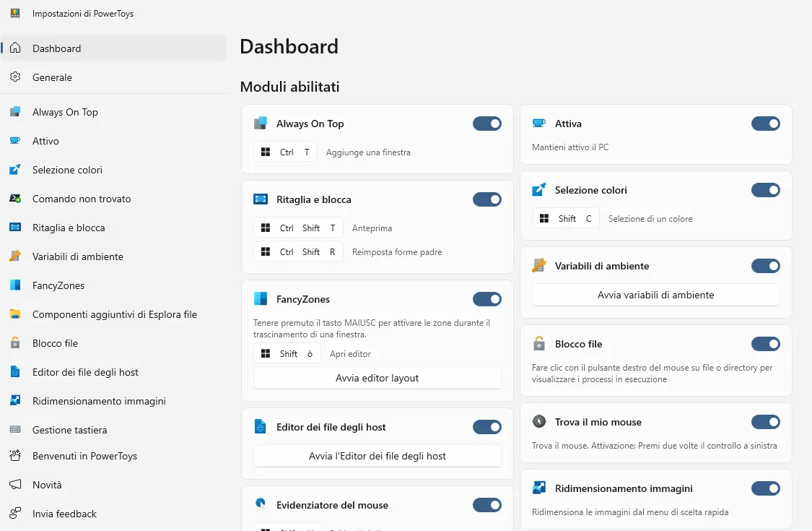Screen dimensions: 812x531
Task: Open Gestione tastiera in the sidebar
Action: pos(114,430)
